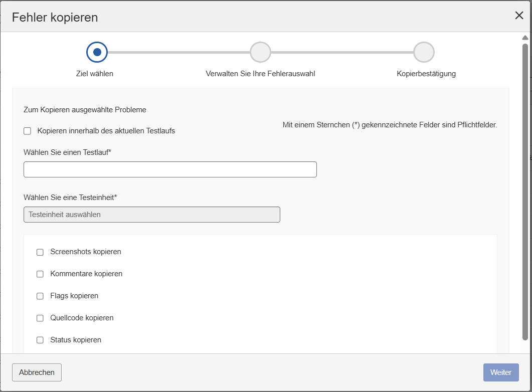Toggle the 'Flags kopieren' checkbox
532x392 pixels.
[x=40, y=296]
